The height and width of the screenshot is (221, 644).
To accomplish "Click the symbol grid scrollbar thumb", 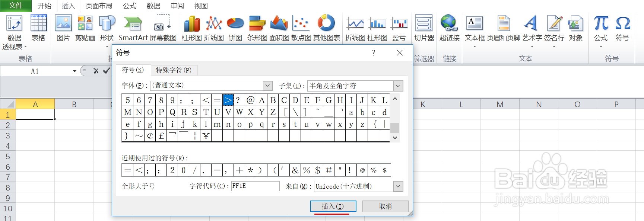I will (395, 128).
